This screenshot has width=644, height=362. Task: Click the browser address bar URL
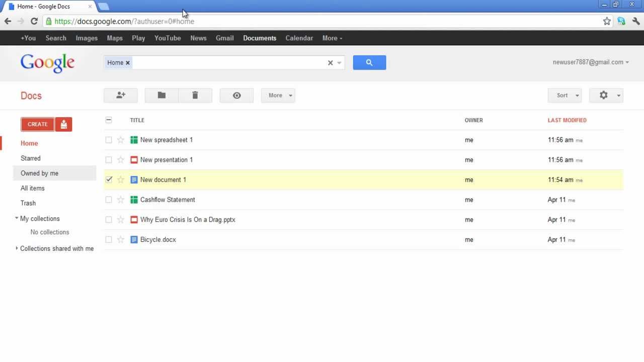coord(124,21)
